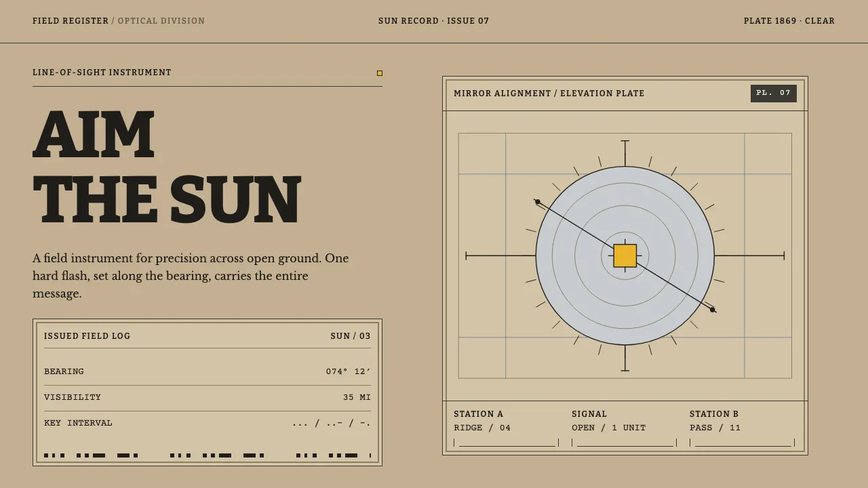Viewport: 868px width, 488px height.
Task: Click PLATE 1869 · CLEAR status
Action: point(789,21)
